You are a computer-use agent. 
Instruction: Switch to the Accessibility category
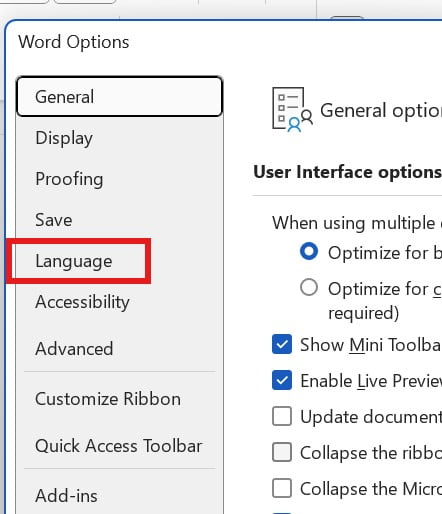pos(82,302)
